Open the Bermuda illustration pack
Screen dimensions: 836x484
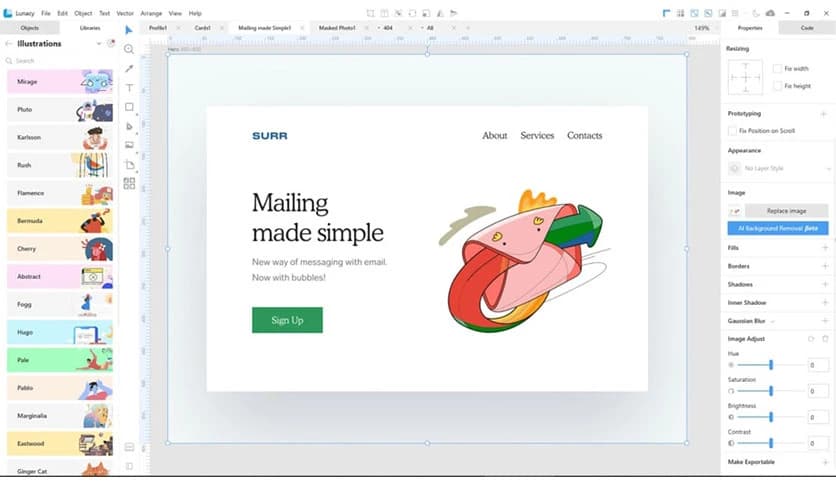[60, 221]
